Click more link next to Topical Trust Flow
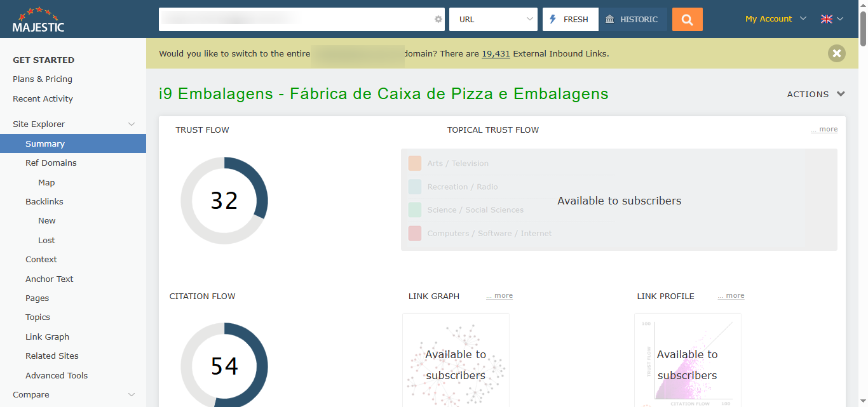 click(x=824, y=129)
